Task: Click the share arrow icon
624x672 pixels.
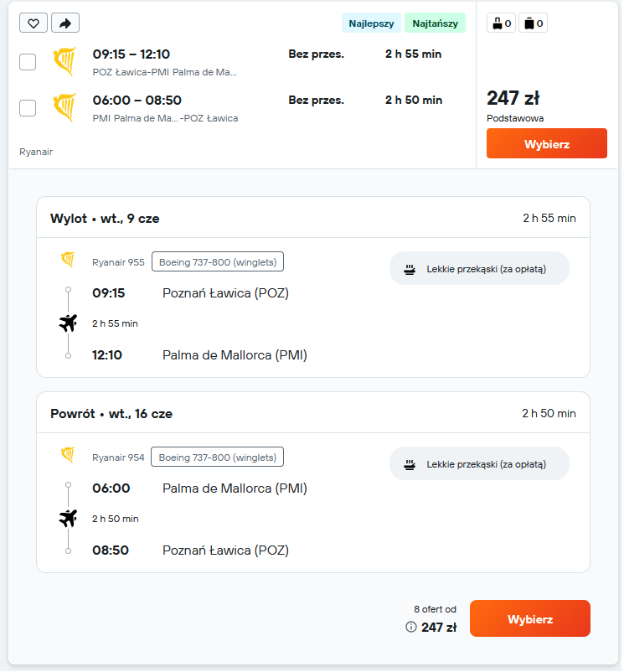Action: pos(65,23)
